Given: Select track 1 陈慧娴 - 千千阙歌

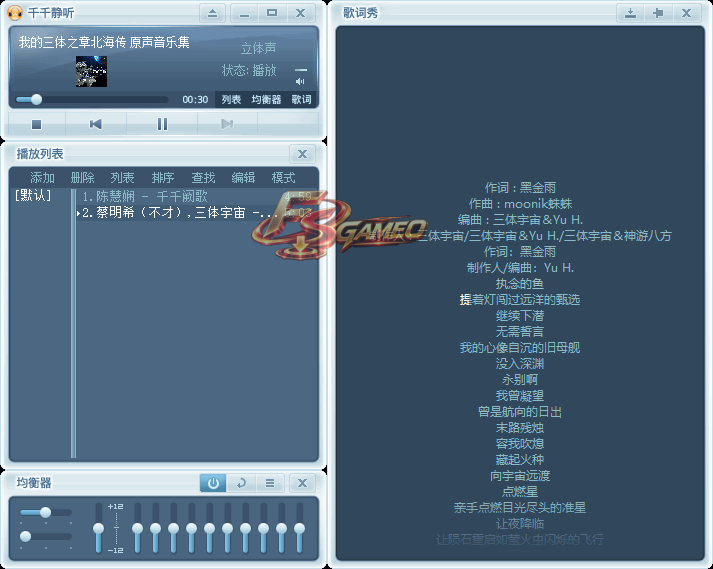Looking at the screenshot, I should pyautogui.click(x=197, y=196).
